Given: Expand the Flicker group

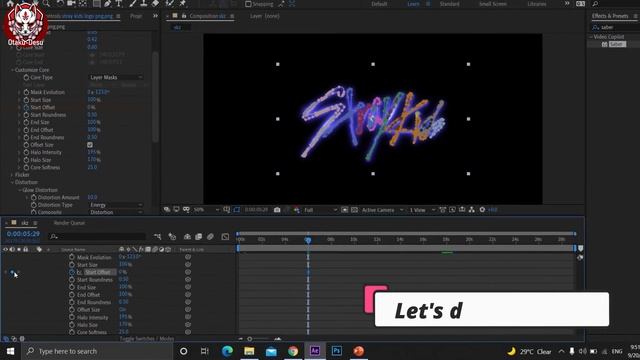Looking at the screenshot, I should coord(12,175).
